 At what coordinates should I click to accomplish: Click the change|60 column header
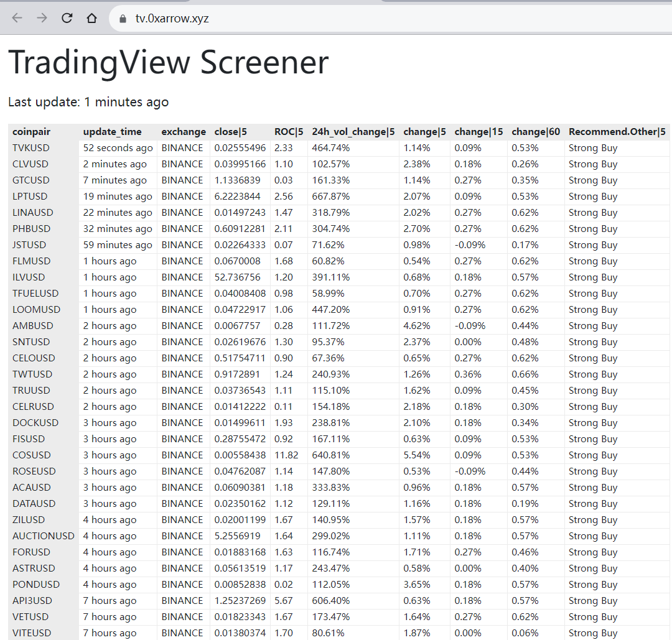pyautogui.click(x=536, y=132)
